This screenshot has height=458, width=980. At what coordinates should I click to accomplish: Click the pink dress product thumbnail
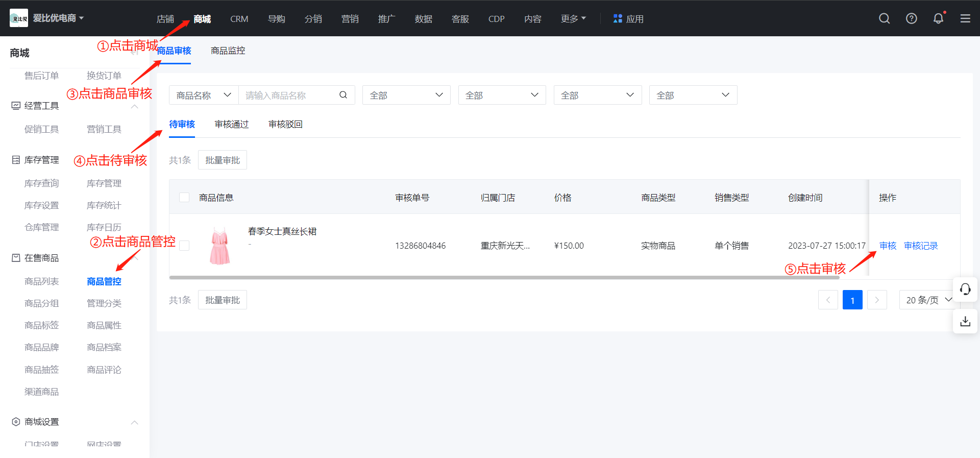(220, 246)
